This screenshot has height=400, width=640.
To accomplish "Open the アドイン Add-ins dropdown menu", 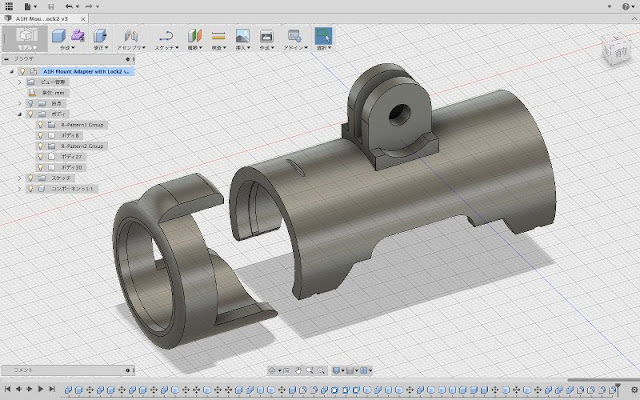I will [x=295, y=48].
